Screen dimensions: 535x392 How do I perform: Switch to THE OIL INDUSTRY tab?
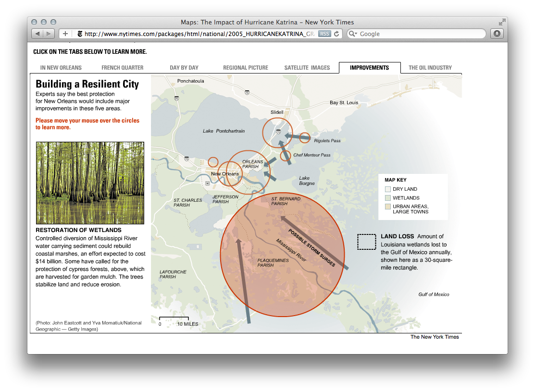pyautogui.click(x=430, y=68)
